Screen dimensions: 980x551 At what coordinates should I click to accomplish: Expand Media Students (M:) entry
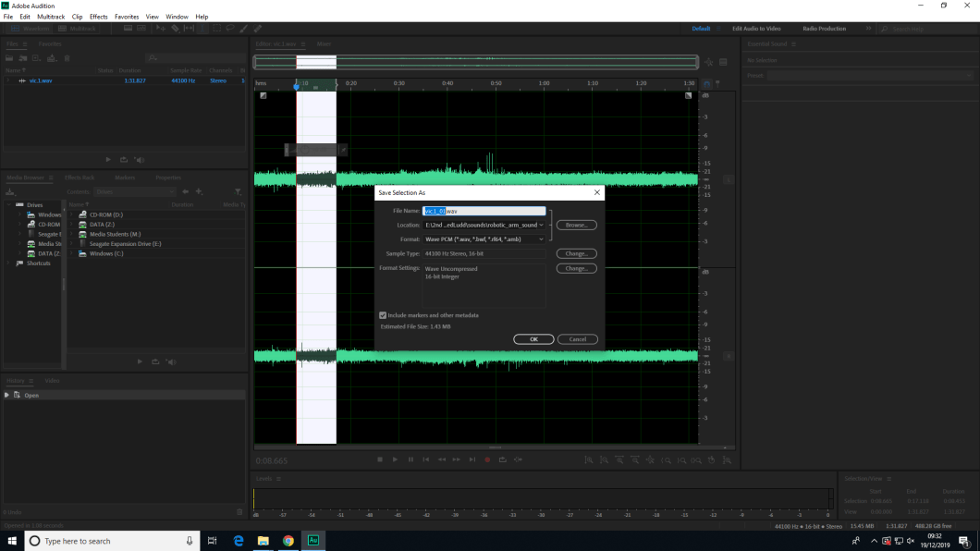pyautogui.click(x=71, y=234)
